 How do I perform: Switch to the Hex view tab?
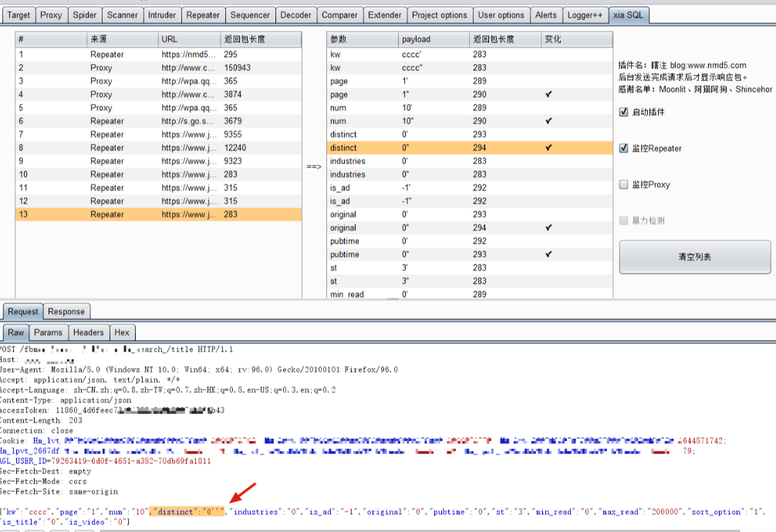[122, 332]
